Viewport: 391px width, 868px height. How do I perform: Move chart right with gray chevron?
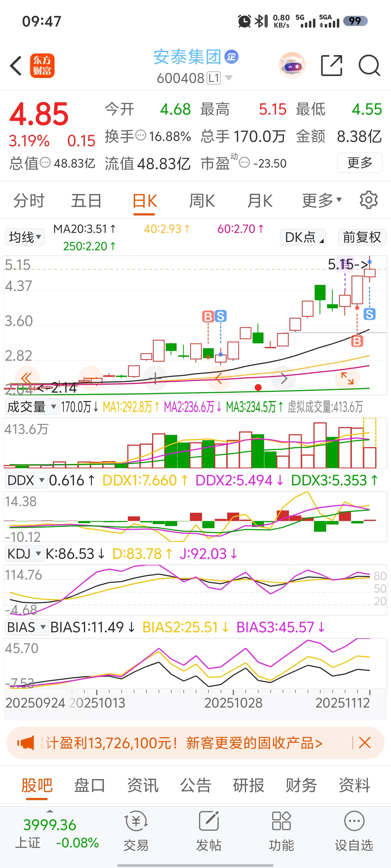[284, 379]
